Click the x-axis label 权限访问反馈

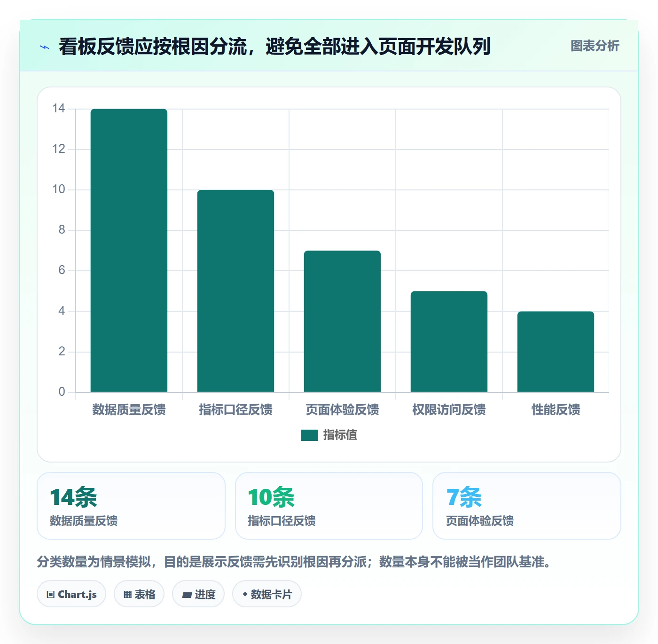pyautogui.click(x=449, y=409)
